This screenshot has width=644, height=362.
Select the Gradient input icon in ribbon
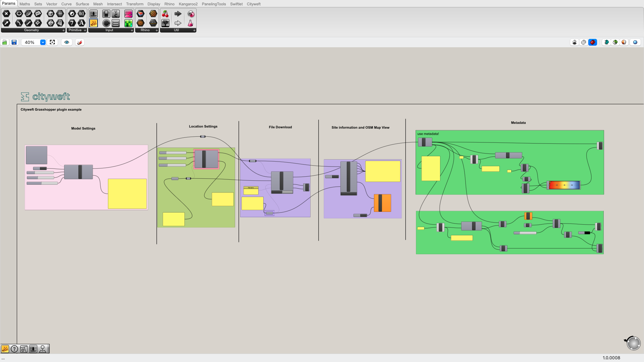point(128,14)
